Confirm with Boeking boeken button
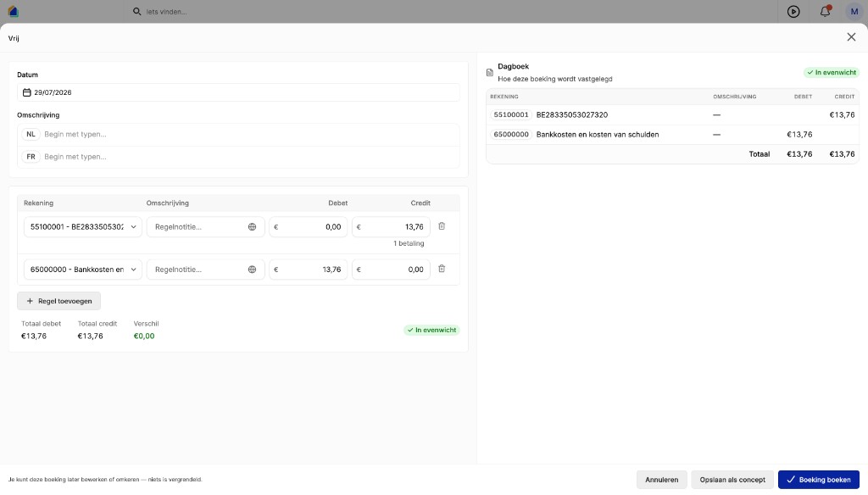Image resolution: width=868 pixels, height=495 pixels. click(x=819, y=480)
